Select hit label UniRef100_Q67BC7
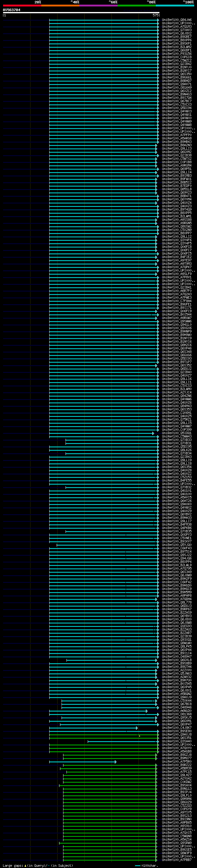The image size is (197, 868). point(177,101)
